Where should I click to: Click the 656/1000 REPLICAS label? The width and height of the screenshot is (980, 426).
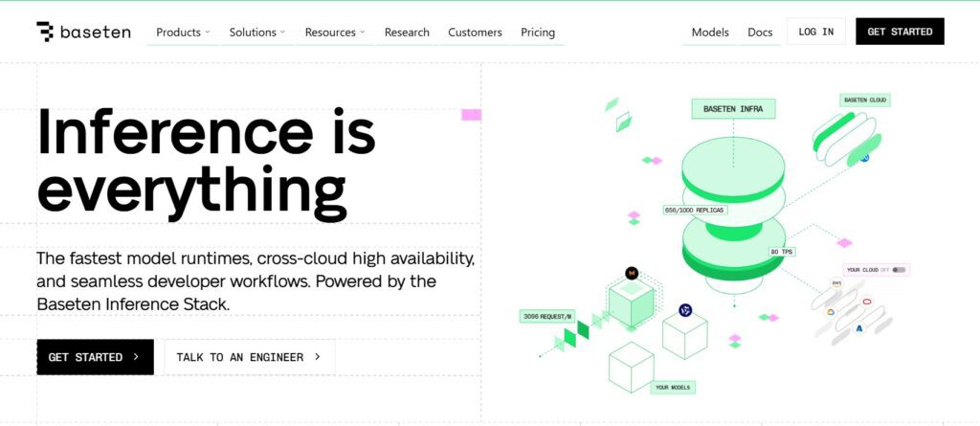pyautogui.click(x=695, y=211)
